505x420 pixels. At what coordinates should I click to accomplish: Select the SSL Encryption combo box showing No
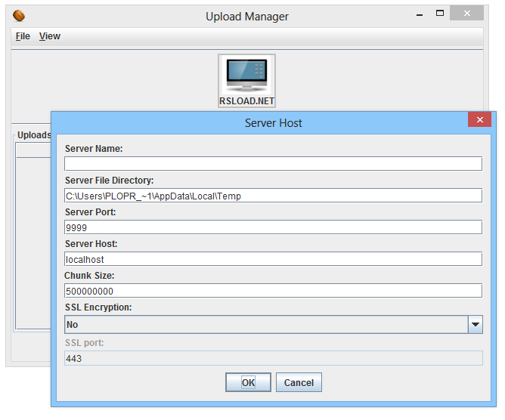tap(266, 325)
